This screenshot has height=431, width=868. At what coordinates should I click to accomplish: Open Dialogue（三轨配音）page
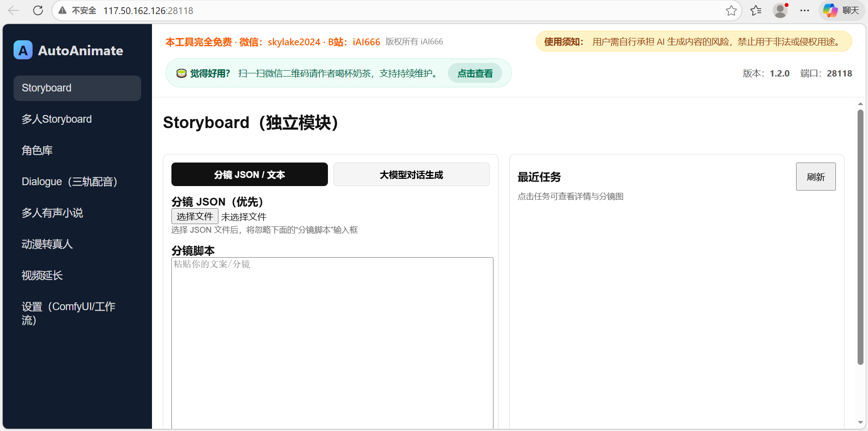70,182
